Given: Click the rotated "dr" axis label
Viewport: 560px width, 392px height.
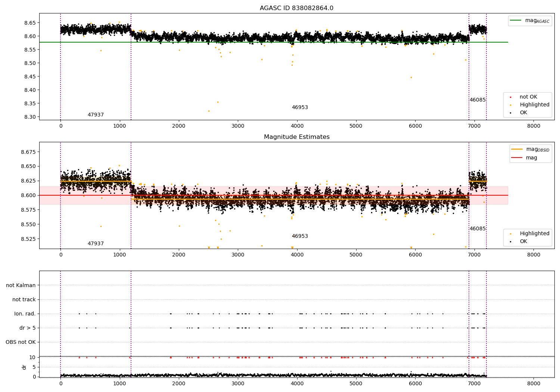Looking at the screenshot, I should click(24, 367).
